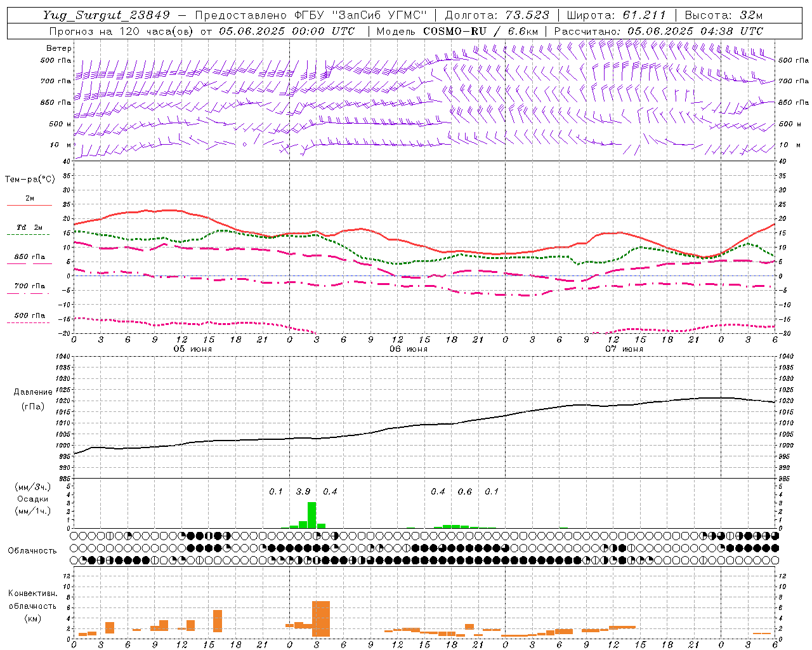812x650 pixels.
Task: Click the Долгота: 73.523 header field
Action: point(497,15)
